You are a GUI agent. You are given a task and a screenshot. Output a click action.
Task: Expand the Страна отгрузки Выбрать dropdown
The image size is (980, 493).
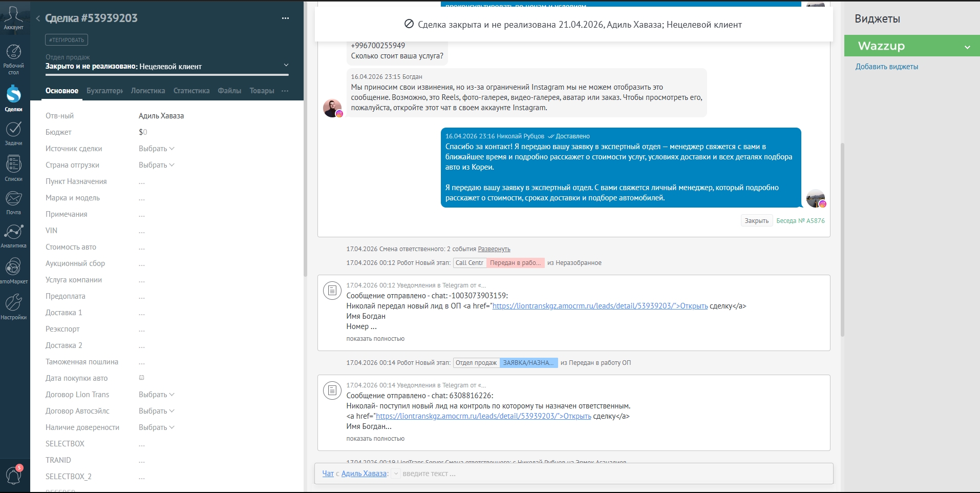pos(157,165)
